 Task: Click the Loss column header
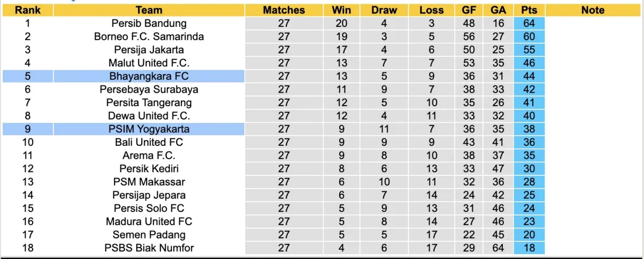(x=431, y=10)
